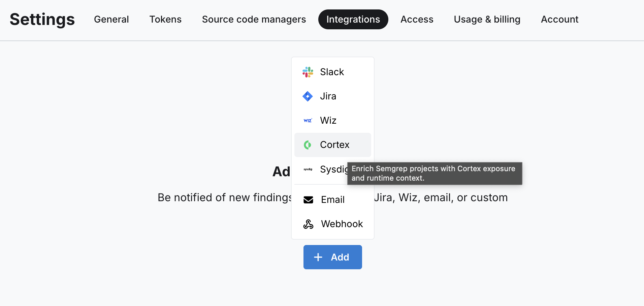
Task: Click the Slack logo icon
Action: [x=308, y=72]
